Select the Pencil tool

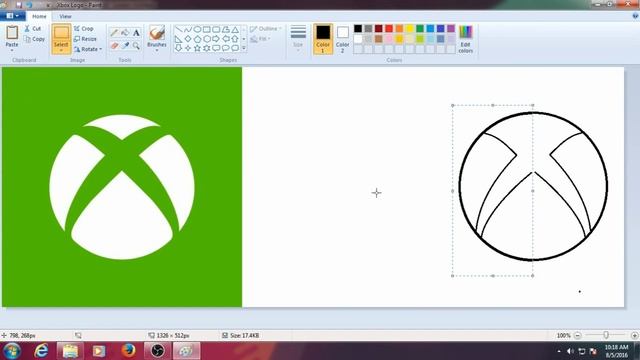[x=114, y=33]
